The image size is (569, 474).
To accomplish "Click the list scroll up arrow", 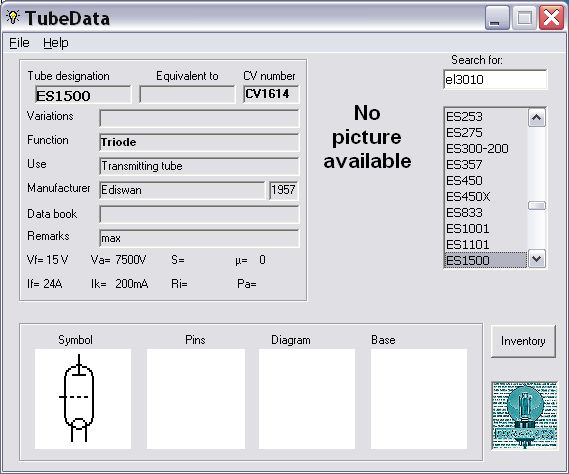I will tap(537, 118).
